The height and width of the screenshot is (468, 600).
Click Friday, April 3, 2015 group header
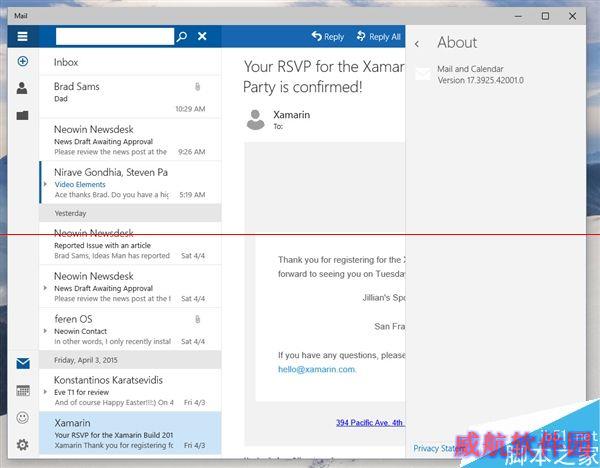pos(130,360)
